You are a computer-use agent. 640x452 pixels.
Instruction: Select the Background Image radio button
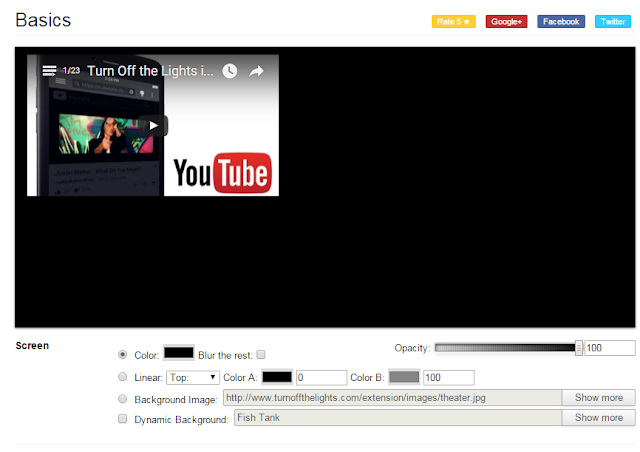pos(122,399)
